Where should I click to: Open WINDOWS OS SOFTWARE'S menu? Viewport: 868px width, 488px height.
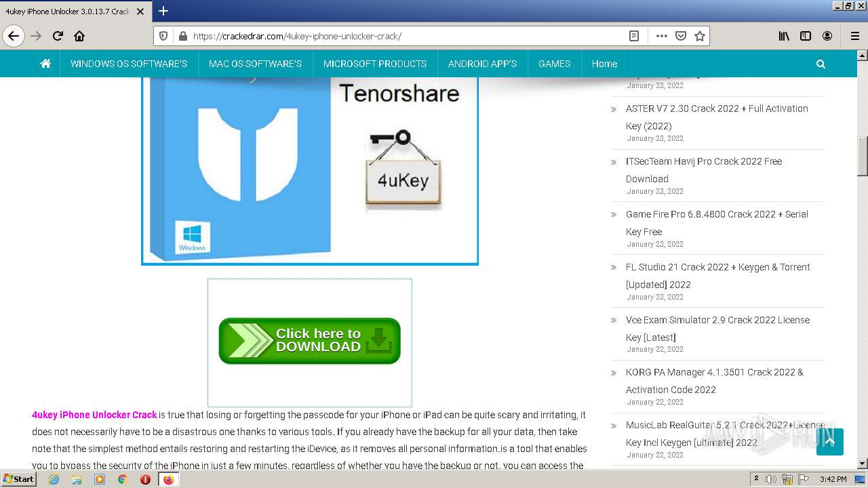pyautogui.click(x=129, y=64)
